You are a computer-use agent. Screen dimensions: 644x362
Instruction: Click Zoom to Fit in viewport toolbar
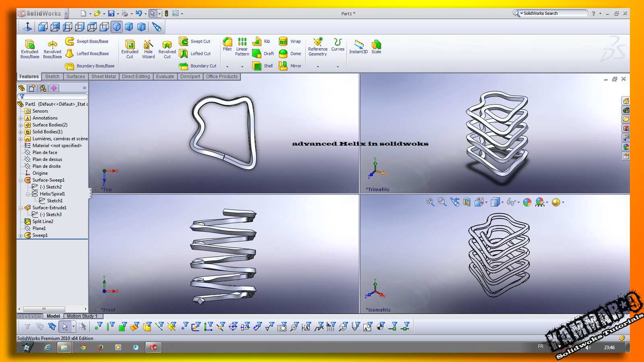pyautogui.click(x=430, y=202)
